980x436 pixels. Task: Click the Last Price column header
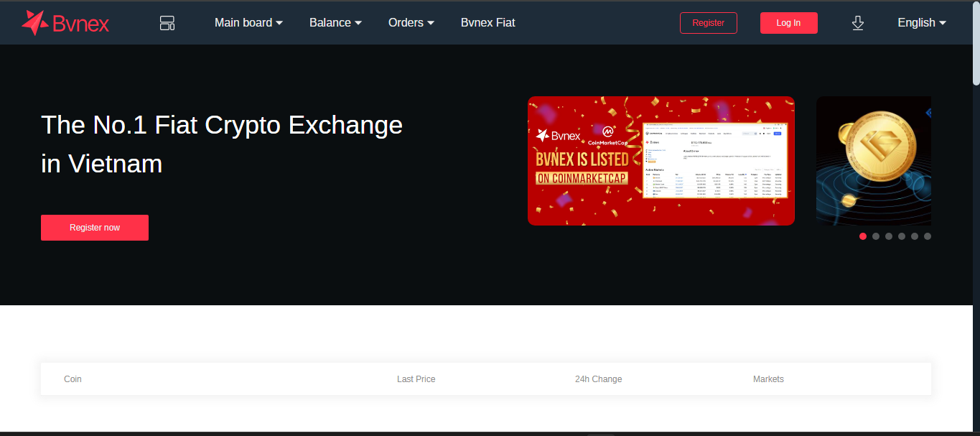click(416, 379)
